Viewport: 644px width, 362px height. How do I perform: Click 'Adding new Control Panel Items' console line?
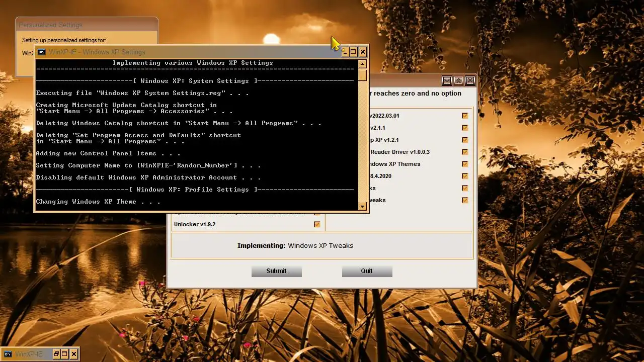[108, 153]
